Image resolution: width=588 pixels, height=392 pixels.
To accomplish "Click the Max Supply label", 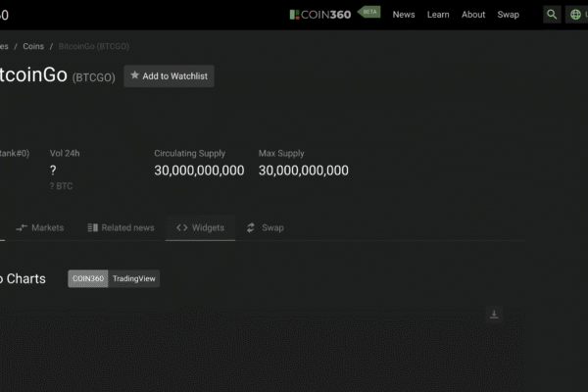I will click(x=281, y=154).
